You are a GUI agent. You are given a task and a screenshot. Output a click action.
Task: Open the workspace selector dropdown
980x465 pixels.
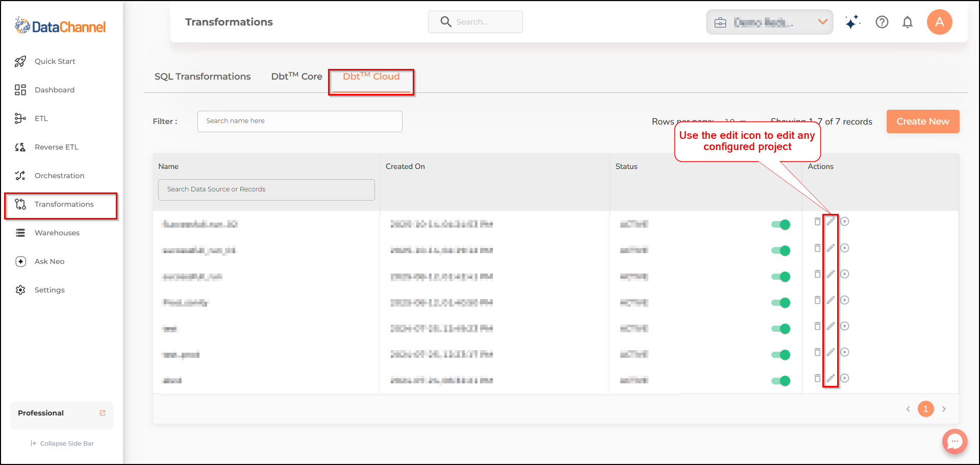click(770, 22)
